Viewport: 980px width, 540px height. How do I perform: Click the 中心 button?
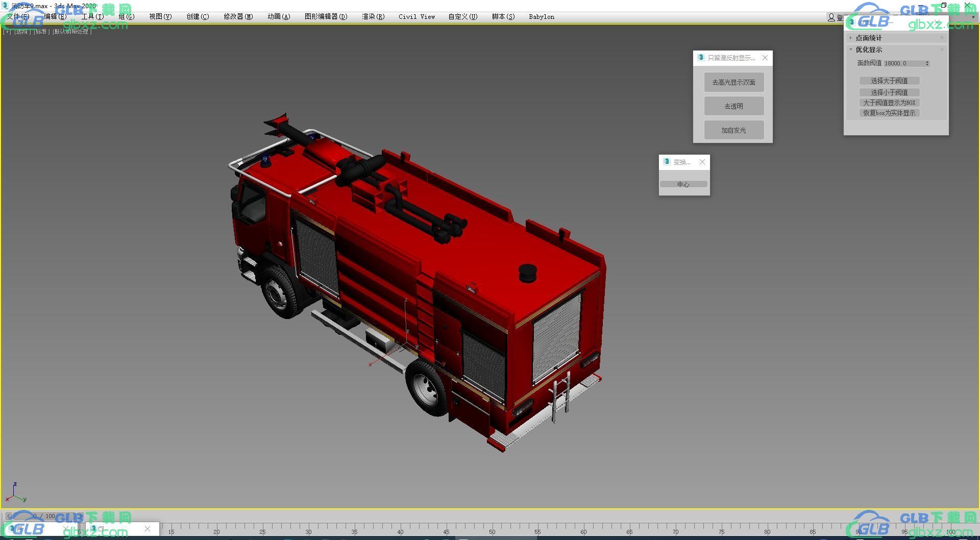[683, 184]
